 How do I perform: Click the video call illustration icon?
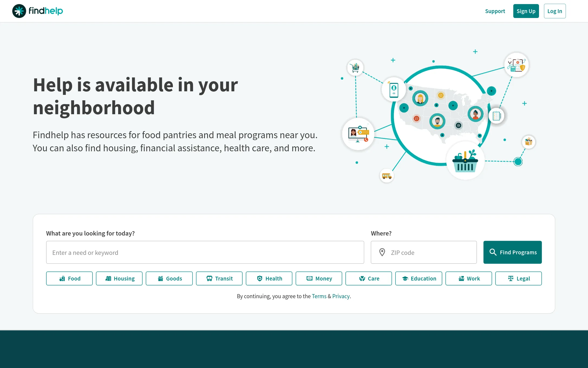coord(358,134)
